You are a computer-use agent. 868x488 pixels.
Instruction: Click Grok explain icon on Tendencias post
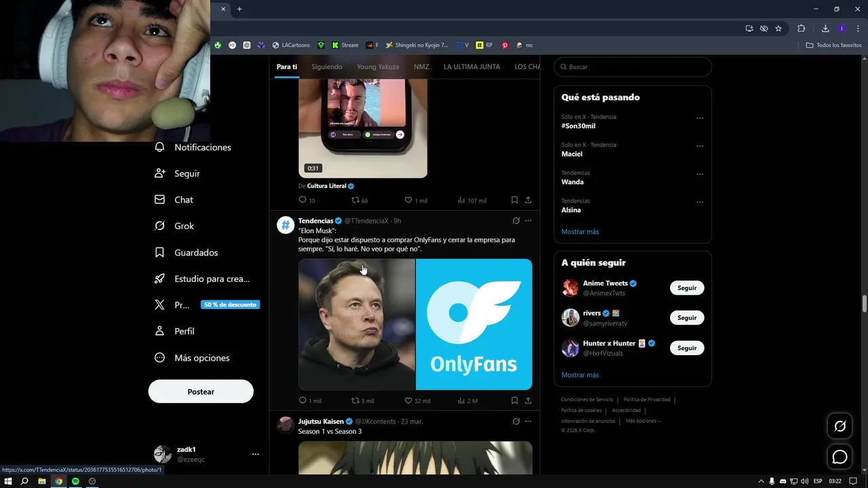point(516,221)
